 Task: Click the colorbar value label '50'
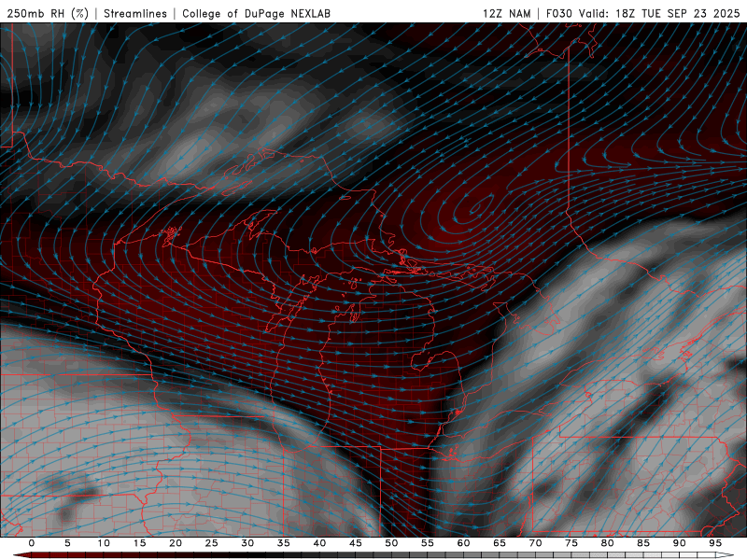(x=391, y=543)
